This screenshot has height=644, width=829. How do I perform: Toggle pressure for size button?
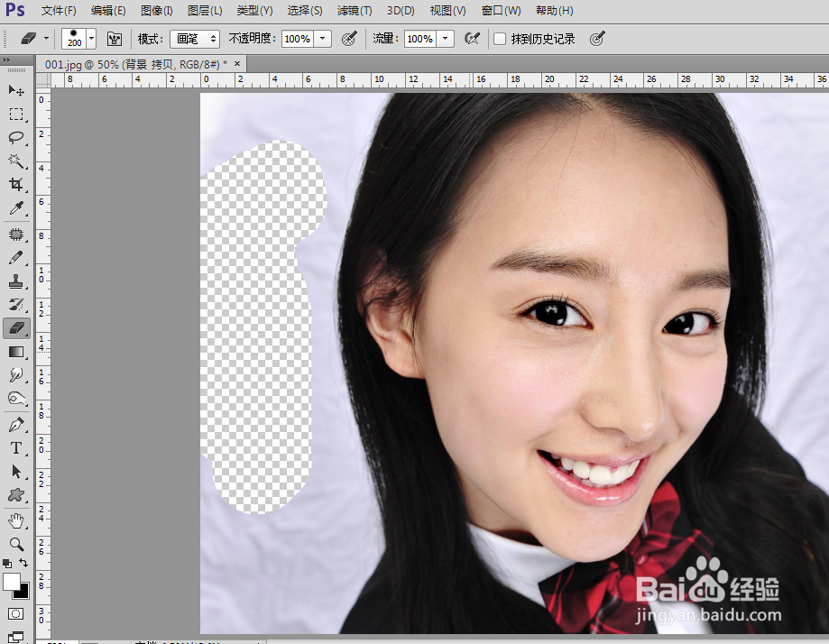point(597,39)
